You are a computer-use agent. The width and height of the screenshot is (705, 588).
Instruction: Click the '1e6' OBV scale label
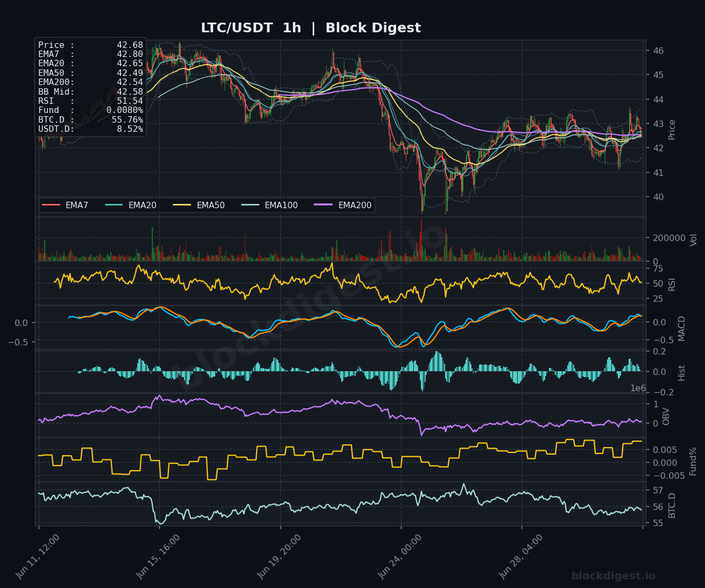tap(638, 388)
